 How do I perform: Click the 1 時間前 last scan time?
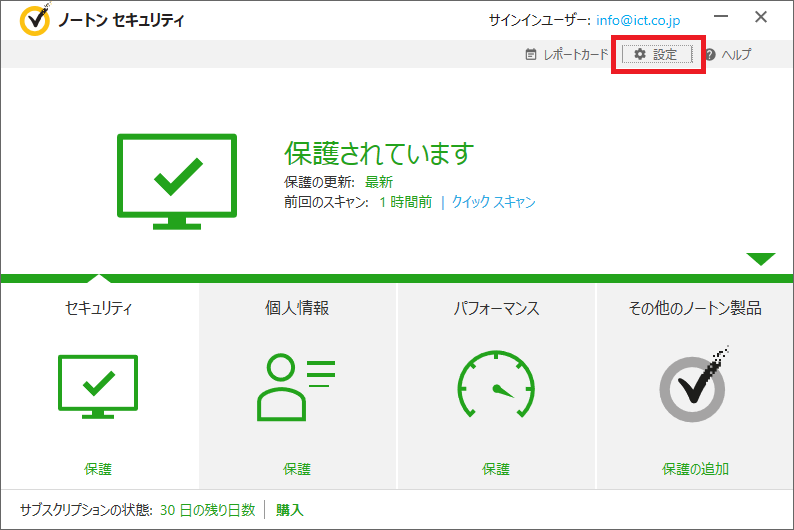coord(406,202)
